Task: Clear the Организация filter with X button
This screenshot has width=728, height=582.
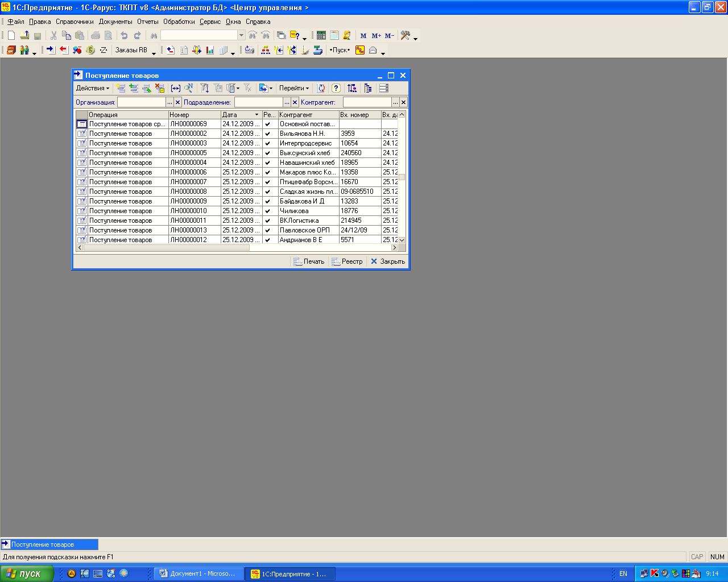Action: click(x=178, y=102)
